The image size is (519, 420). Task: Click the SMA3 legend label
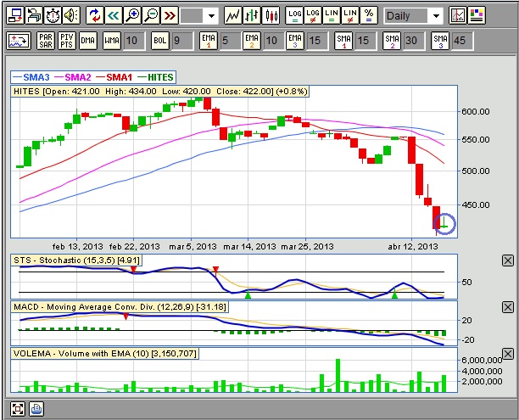[36, 77]
